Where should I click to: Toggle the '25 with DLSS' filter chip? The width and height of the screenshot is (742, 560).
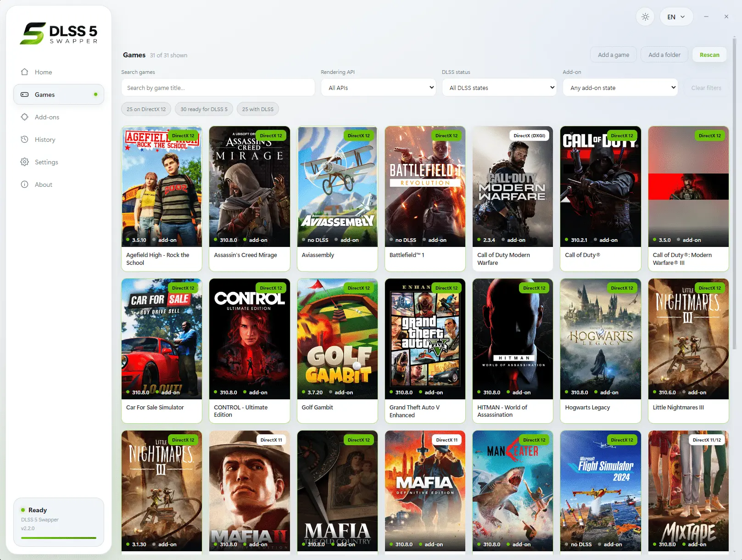(258, 109)
